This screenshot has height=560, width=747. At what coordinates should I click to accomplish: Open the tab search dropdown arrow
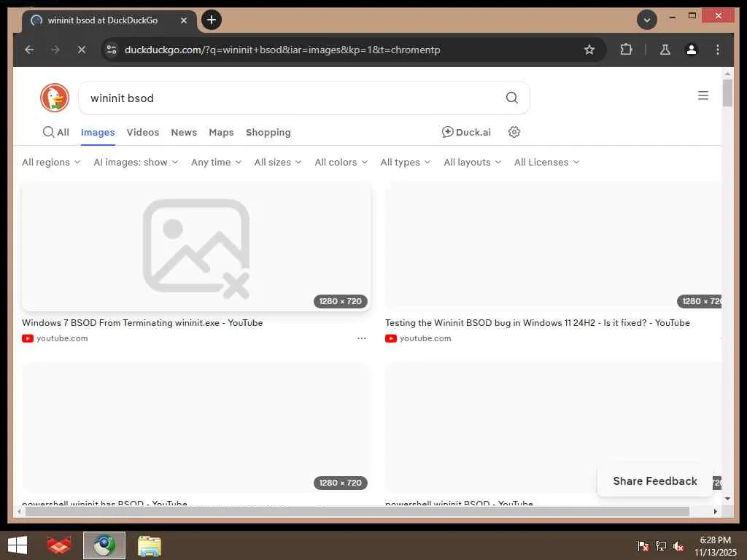[x=647, y=20]
